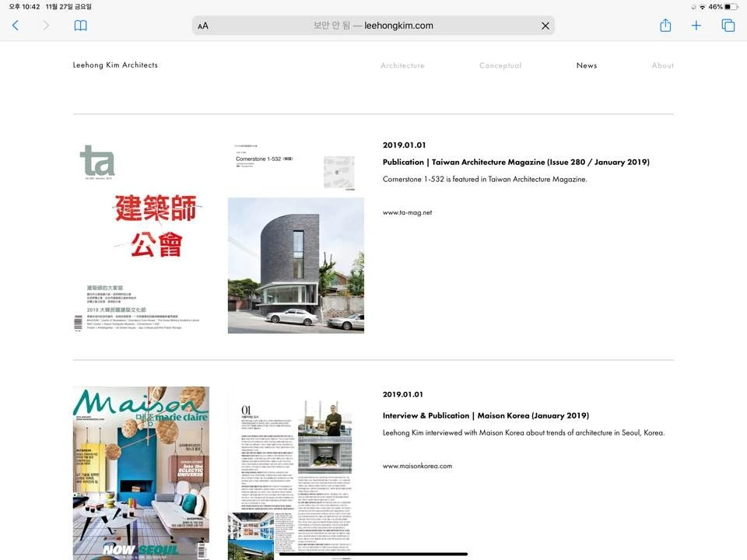This screenshot has height=560, width=747.
Task: Tap the Wi-Fi status icon
Action: (702, 7)
